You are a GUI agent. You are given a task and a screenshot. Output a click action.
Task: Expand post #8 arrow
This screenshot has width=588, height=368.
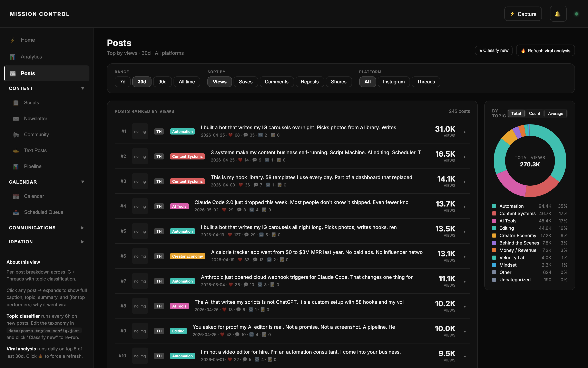click(x=465, y=306)
